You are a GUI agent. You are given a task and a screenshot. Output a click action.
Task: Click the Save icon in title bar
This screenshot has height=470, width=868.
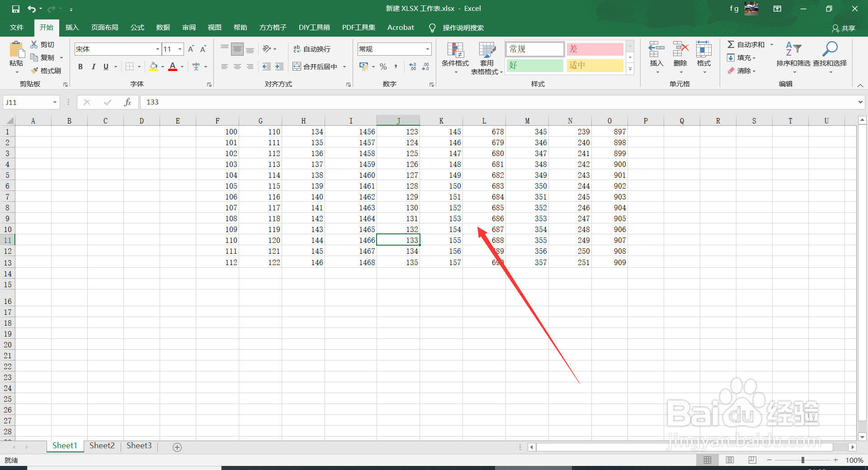[15, 9]
